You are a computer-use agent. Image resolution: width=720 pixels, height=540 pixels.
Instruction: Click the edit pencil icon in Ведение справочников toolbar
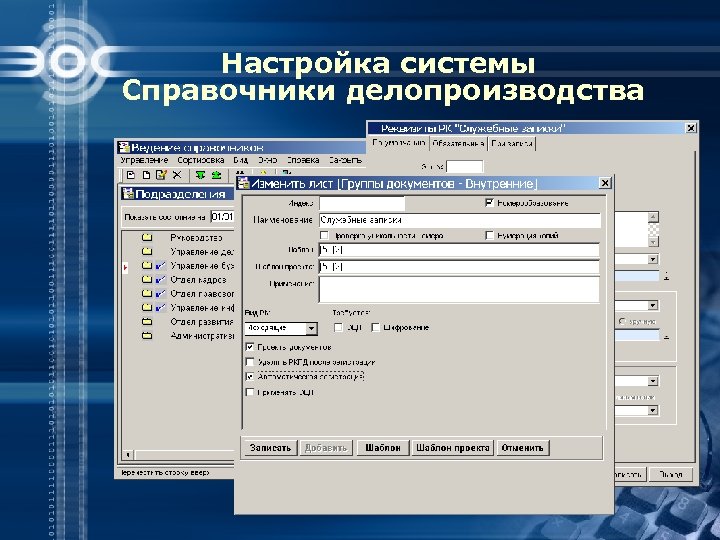161,175
